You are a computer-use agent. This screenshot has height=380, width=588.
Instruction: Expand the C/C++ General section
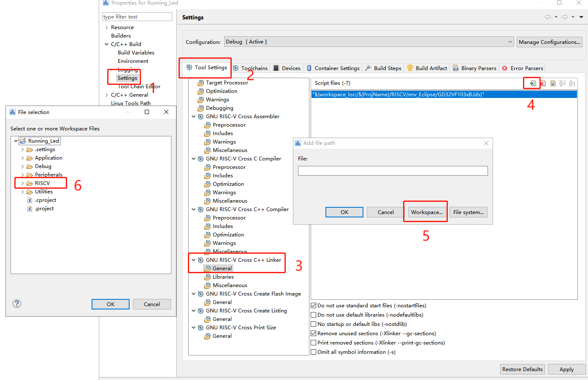click(x=106, y=95)
